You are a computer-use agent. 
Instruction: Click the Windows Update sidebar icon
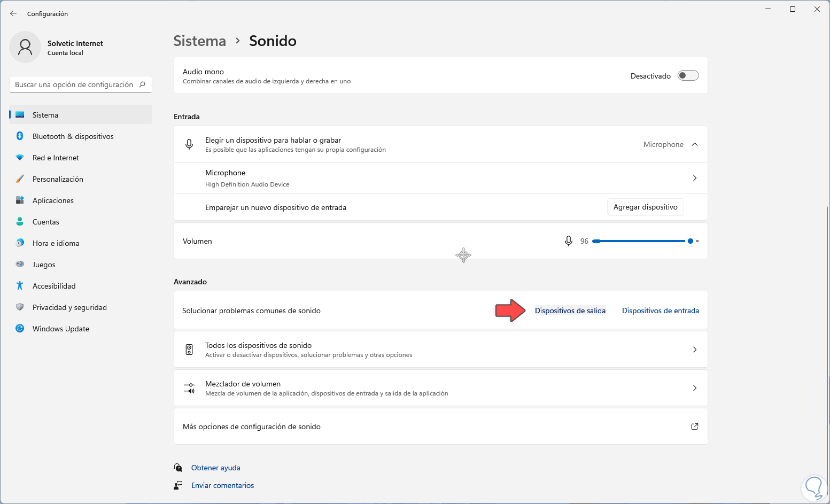coord(20,329)
